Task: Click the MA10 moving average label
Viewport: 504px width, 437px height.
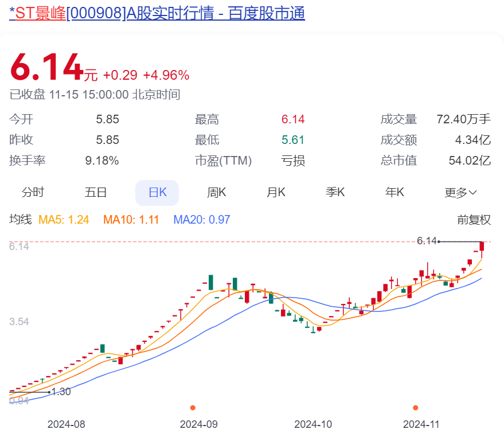Action: (131, 220)
